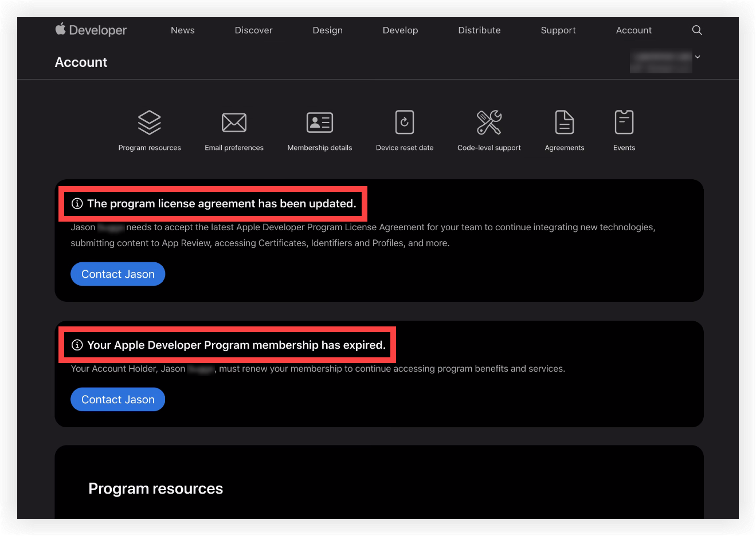Open the Membership details card icon
Screen dimensions: 756x536
(320, 123)
